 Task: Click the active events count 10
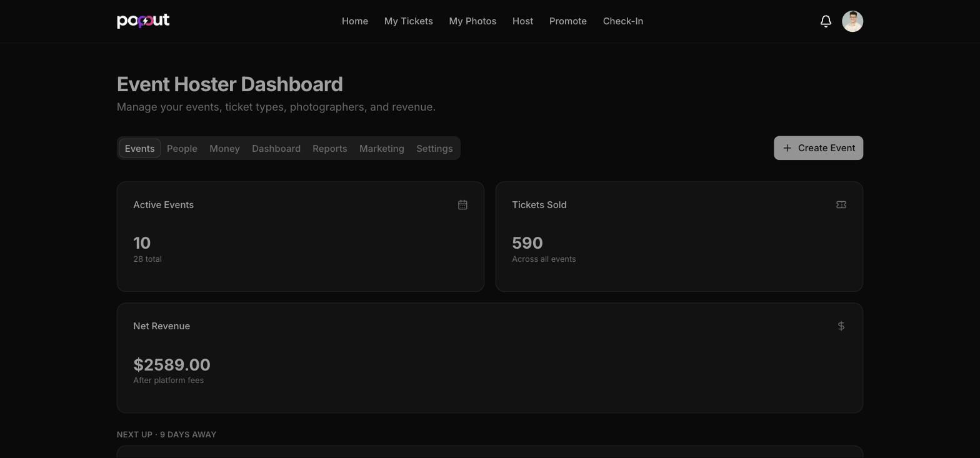pyautogui.click(x=142, y=243)
